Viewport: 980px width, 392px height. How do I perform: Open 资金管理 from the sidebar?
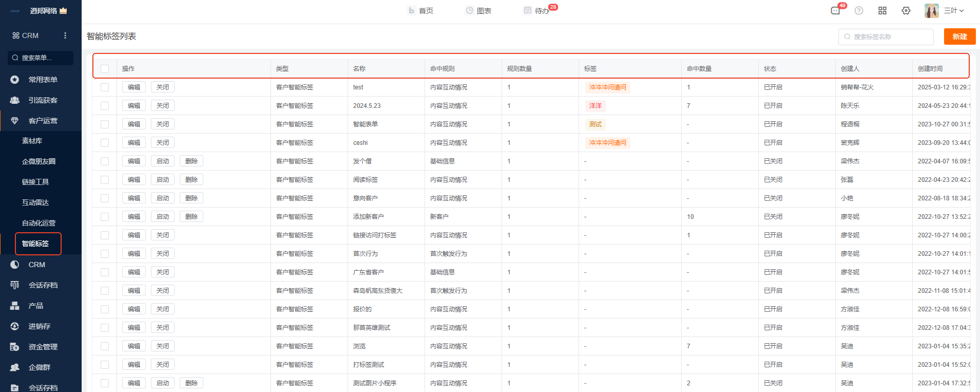point(43,347)
